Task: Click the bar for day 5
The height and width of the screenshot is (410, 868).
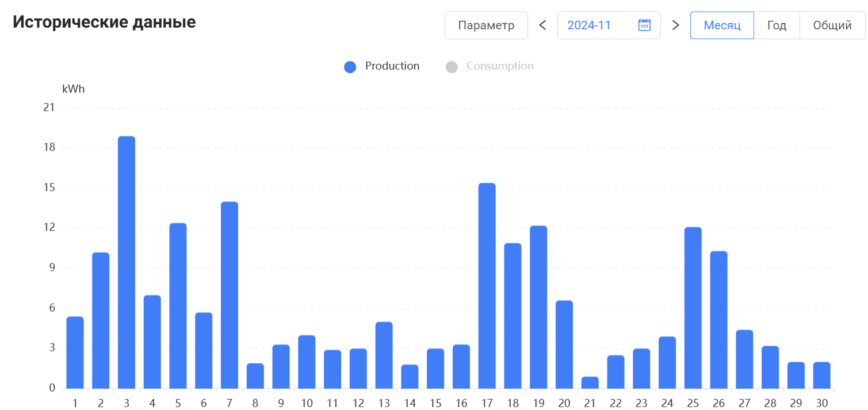Action: tap(178, 306)
